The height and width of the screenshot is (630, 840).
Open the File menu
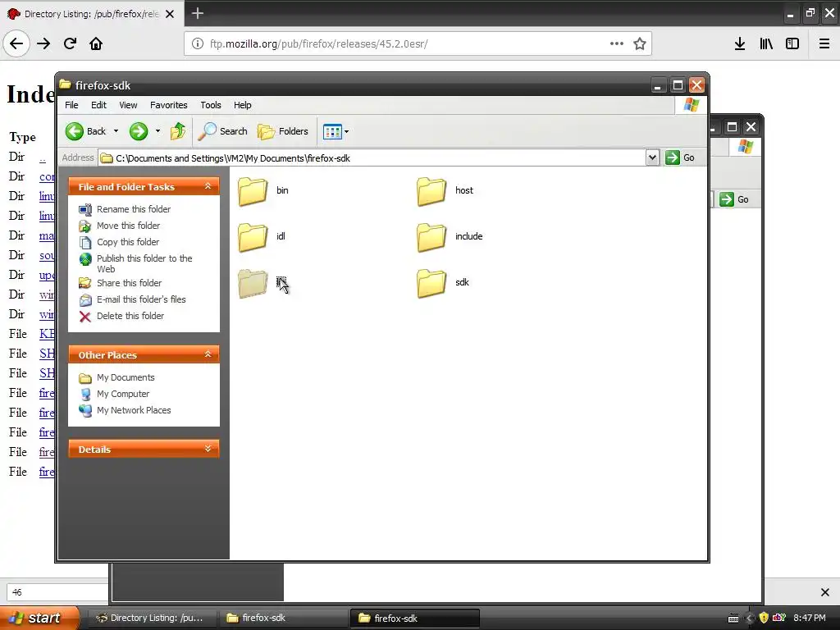tap(71, 105)
